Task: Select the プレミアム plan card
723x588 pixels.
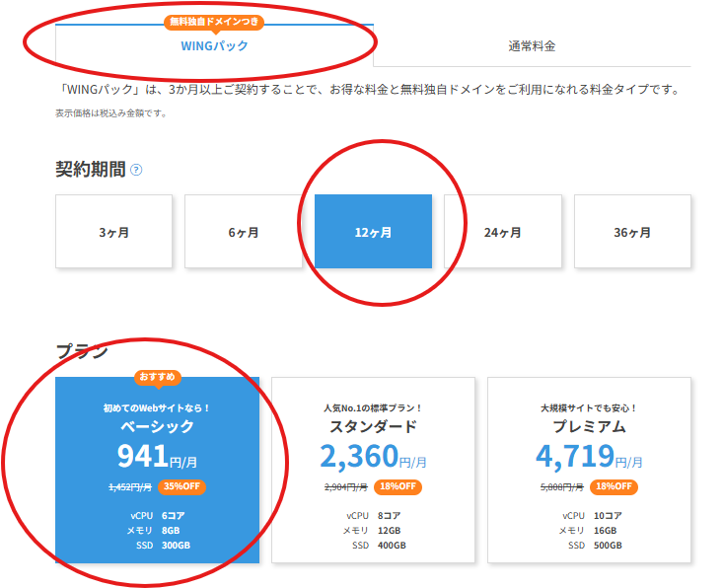Action: tap(589, 470)
